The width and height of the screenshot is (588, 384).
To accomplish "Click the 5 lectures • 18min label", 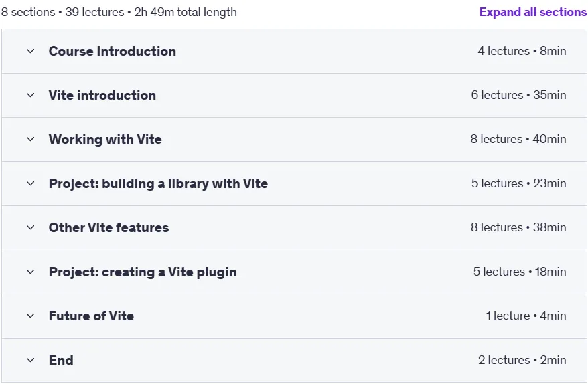I will [x=520, y=272].
